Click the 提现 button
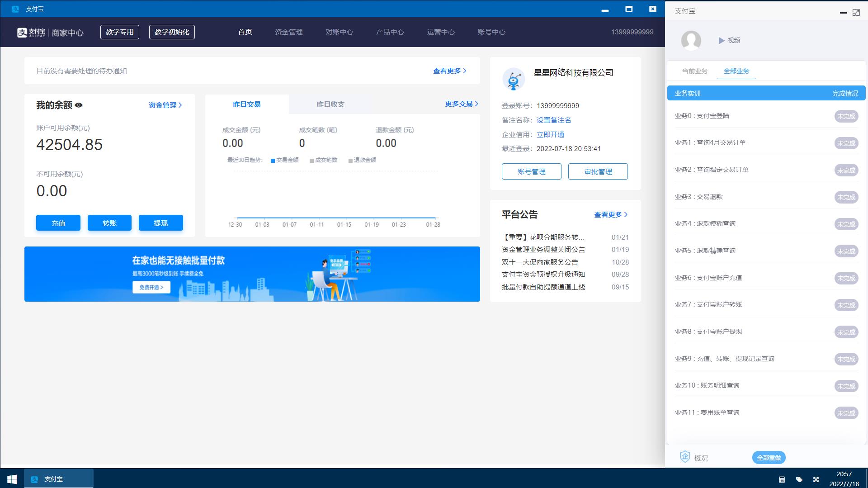 tap(161, 223)
